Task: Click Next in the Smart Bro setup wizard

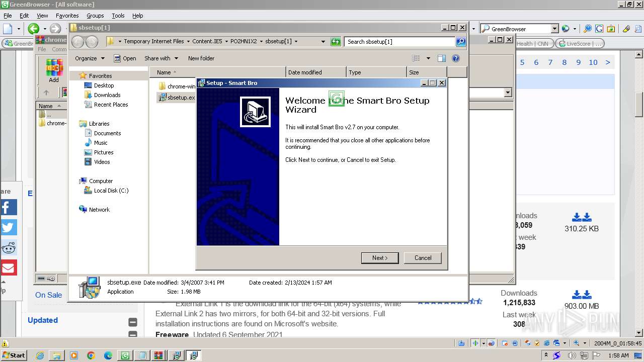Action: click(380, 258)
